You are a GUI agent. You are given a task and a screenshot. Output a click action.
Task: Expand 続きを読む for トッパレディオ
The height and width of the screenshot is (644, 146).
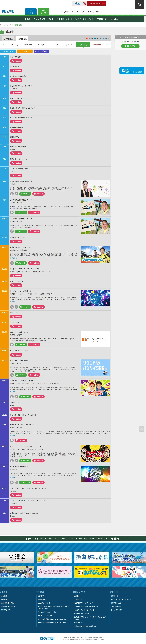(13, 302)
